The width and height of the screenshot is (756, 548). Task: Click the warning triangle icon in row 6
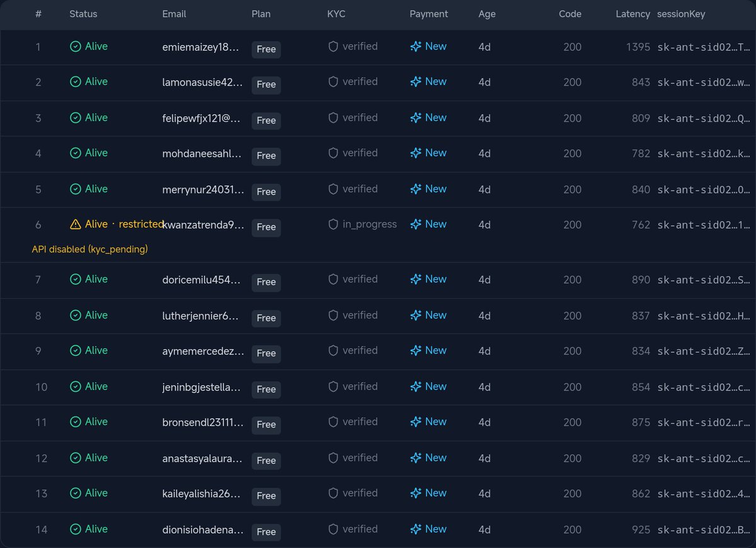tap(75, 224)
